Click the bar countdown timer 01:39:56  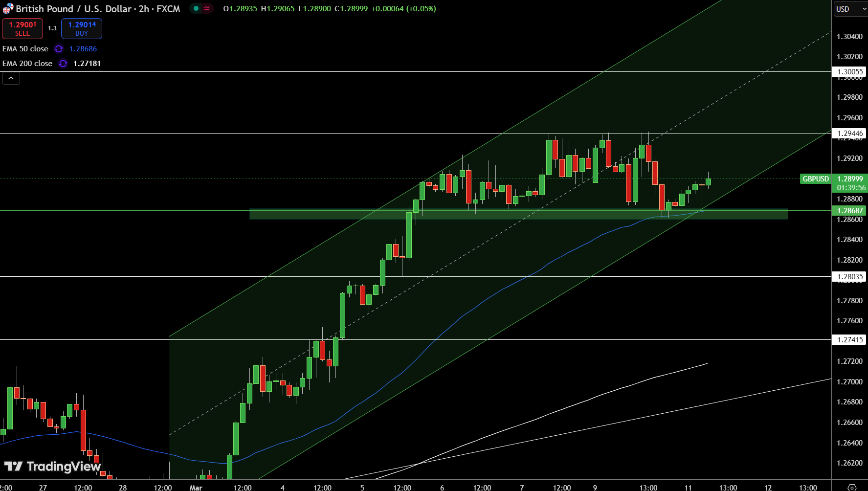click(851, 188)
